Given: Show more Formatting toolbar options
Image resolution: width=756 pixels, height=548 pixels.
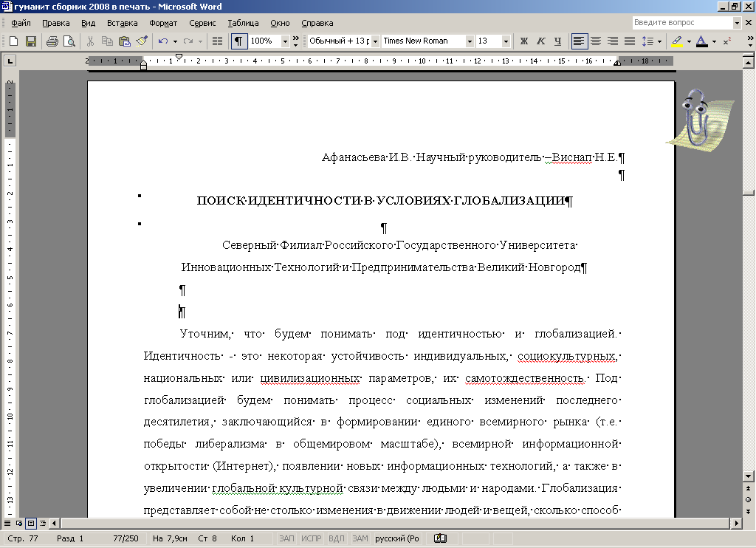Looking at the screenshot, I should coord(750,41).
